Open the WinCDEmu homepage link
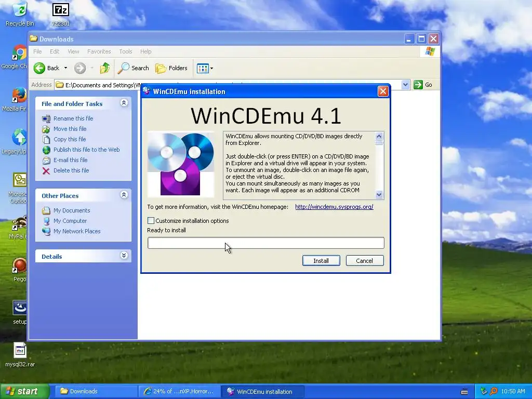The height and width of the screenshot is (399, 532). pos(334,207)
